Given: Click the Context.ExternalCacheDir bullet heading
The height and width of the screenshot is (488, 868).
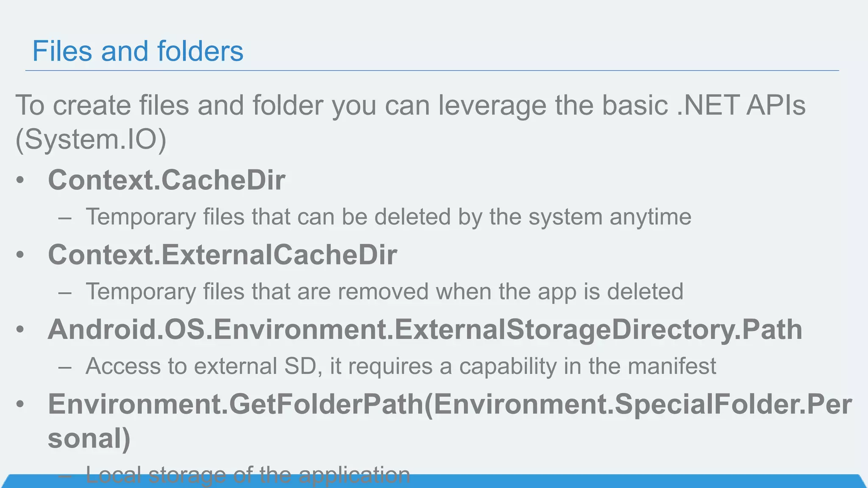Looking at the screenshot, I should [x=223, y=255].
